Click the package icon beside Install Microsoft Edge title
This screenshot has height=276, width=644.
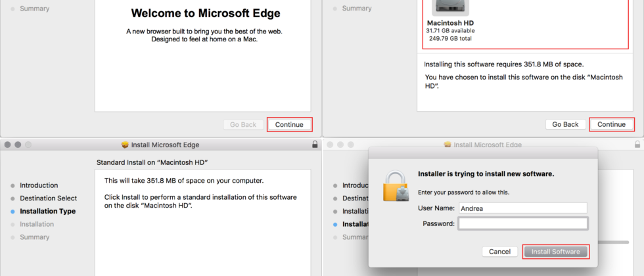click(126, 145)
